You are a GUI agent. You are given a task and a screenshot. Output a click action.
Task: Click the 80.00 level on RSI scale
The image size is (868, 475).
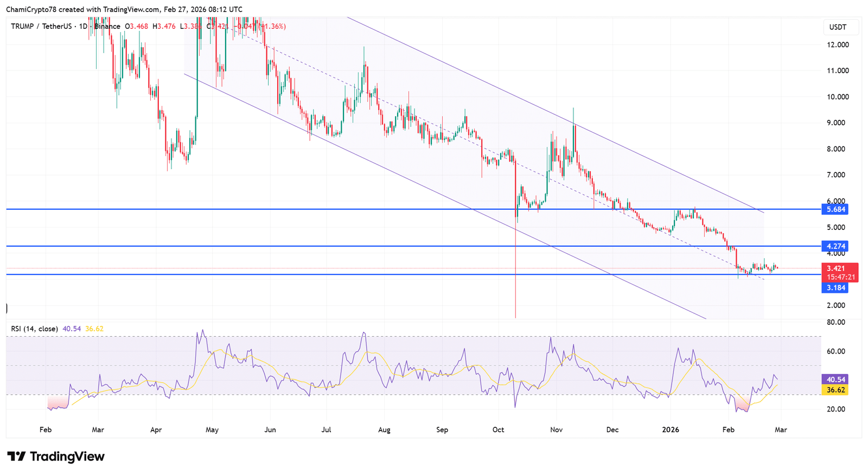(836, 322)
